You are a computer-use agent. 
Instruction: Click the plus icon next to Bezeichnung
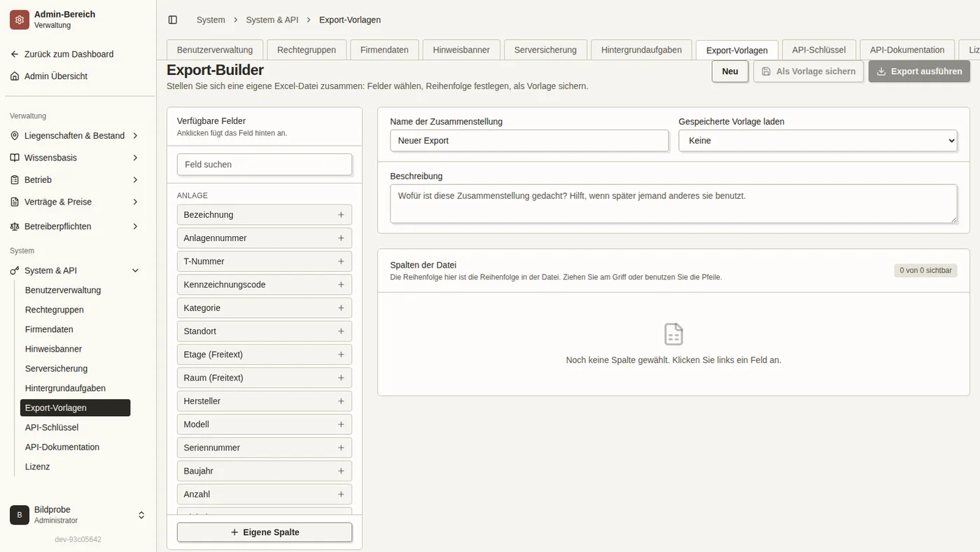(341, 215)
